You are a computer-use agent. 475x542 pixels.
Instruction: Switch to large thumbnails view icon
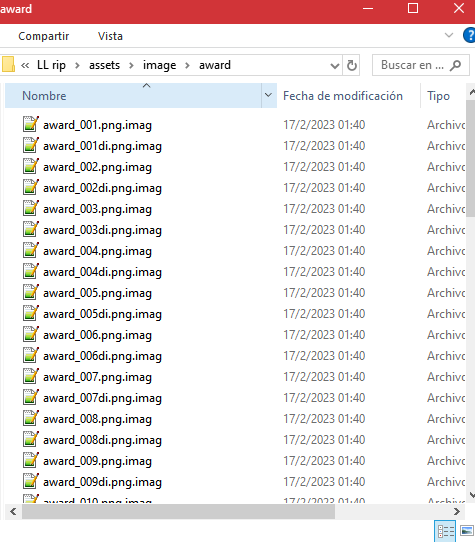[x=466, y=531]
